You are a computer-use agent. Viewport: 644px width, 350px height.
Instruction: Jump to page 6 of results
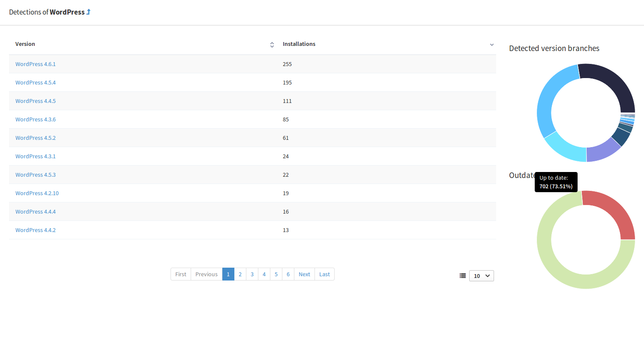(x=288, y=275)
